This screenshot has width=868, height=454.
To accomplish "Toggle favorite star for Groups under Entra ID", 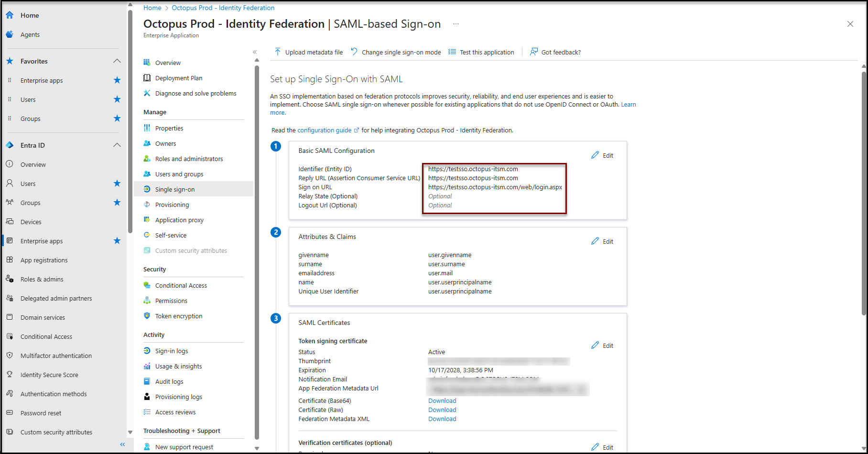I will [x=117, y=203].
